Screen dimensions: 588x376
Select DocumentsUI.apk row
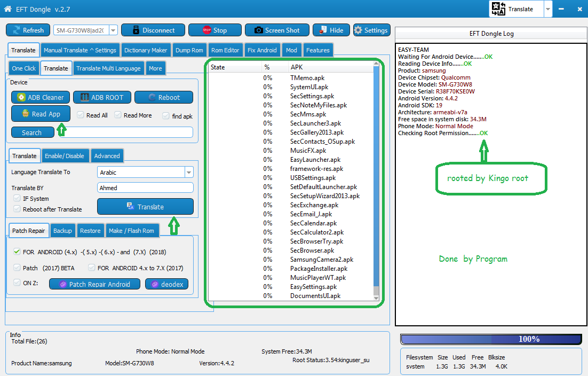tap(291, 296)
